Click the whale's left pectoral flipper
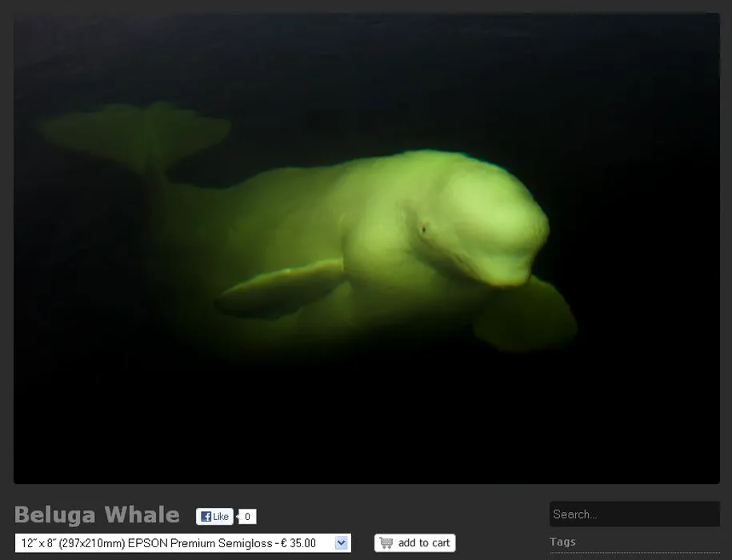The width and height of the screenshot is (732, 560). coord(280,288)
